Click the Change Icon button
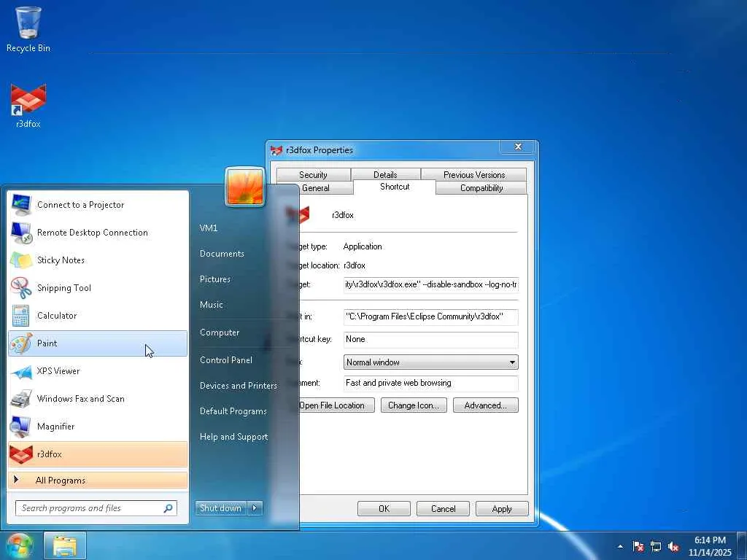The height and width of the screenshot is (560, 747). [414, 405]
